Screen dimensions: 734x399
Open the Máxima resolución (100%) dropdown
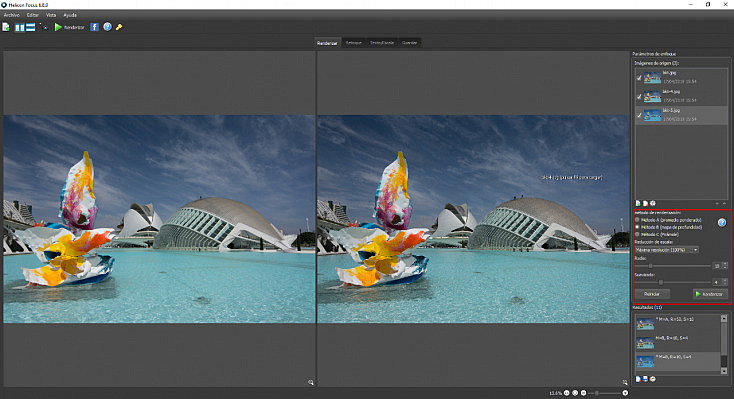(667, 250)
